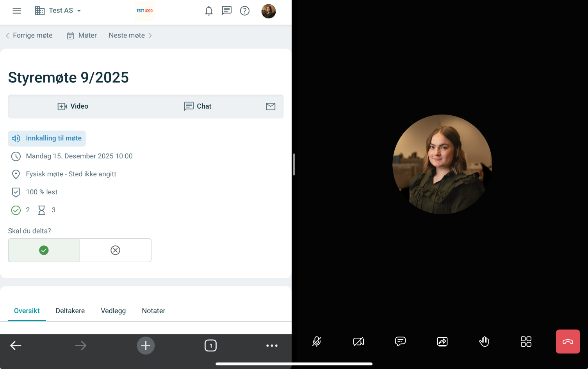Open the meeting Chat button
This screenshot has width=588, height=369.
tap(198, 106)
